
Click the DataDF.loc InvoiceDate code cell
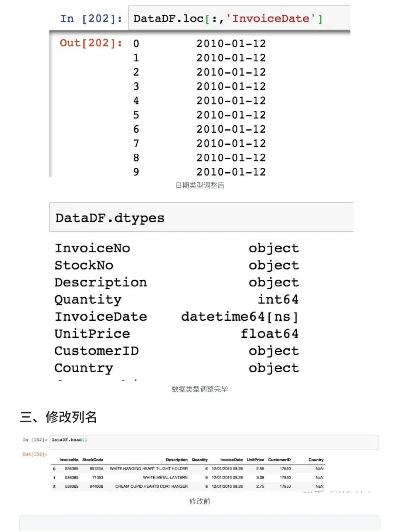(x=228, y=18)
